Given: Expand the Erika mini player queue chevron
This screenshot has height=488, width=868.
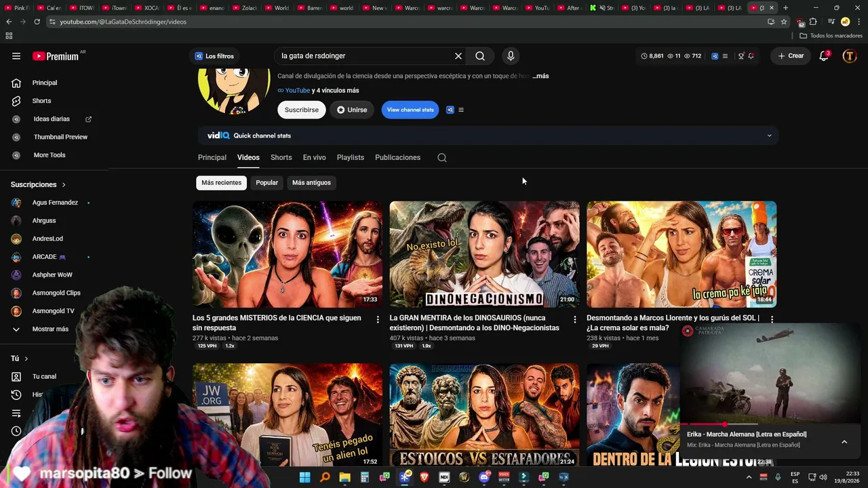Looking at the screenshot, I should pyautogui.click(x=844, y=442).
